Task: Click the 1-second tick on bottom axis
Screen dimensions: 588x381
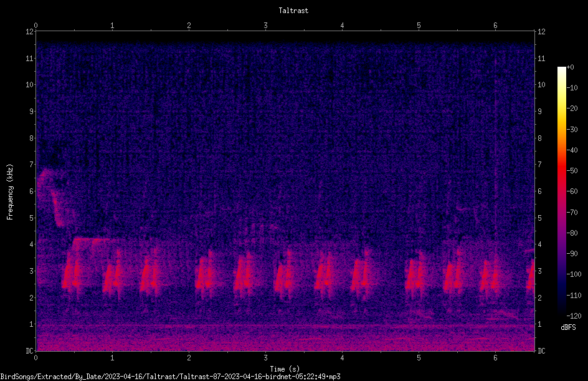Action: (112, 358)
